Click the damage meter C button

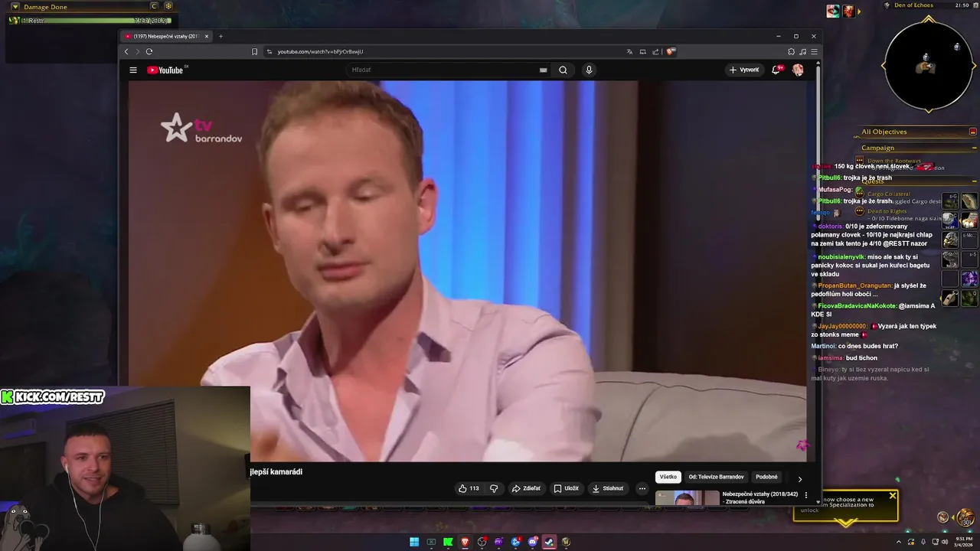(155, 6)
